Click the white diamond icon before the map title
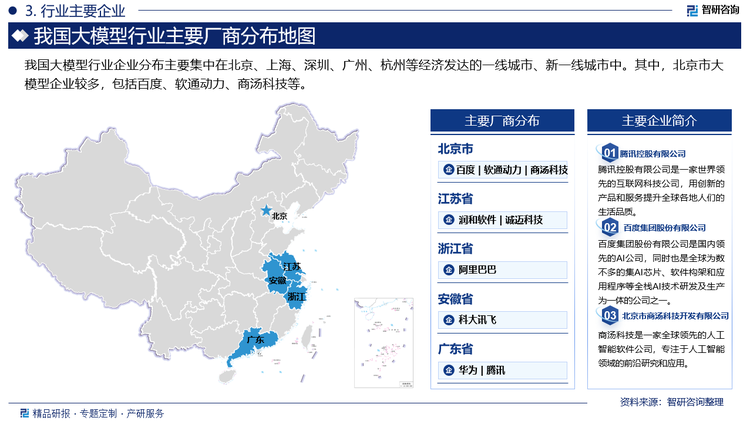 tap(20, 36)
